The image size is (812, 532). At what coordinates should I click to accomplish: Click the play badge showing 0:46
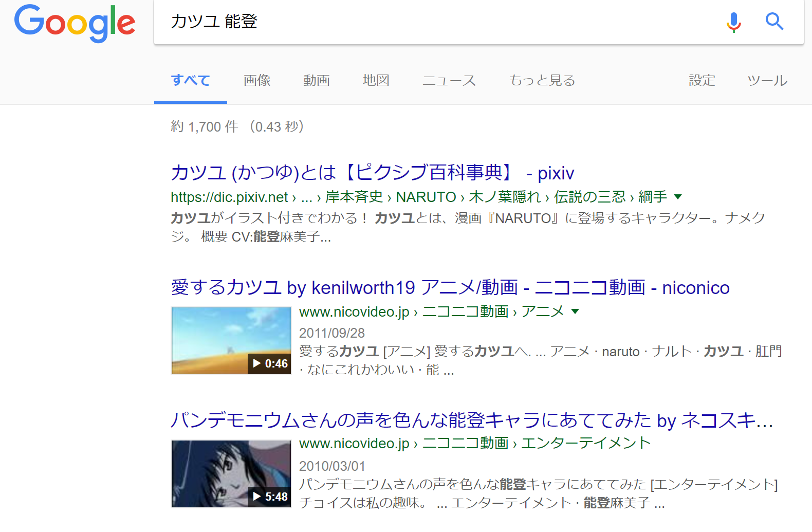(270, 363)
